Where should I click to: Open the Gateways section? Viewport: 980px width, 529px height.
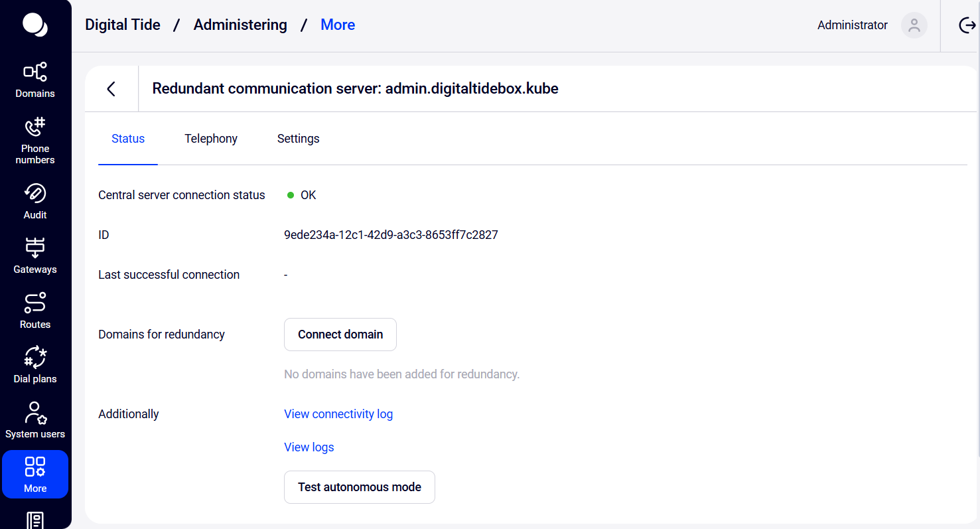click(35, 256)
